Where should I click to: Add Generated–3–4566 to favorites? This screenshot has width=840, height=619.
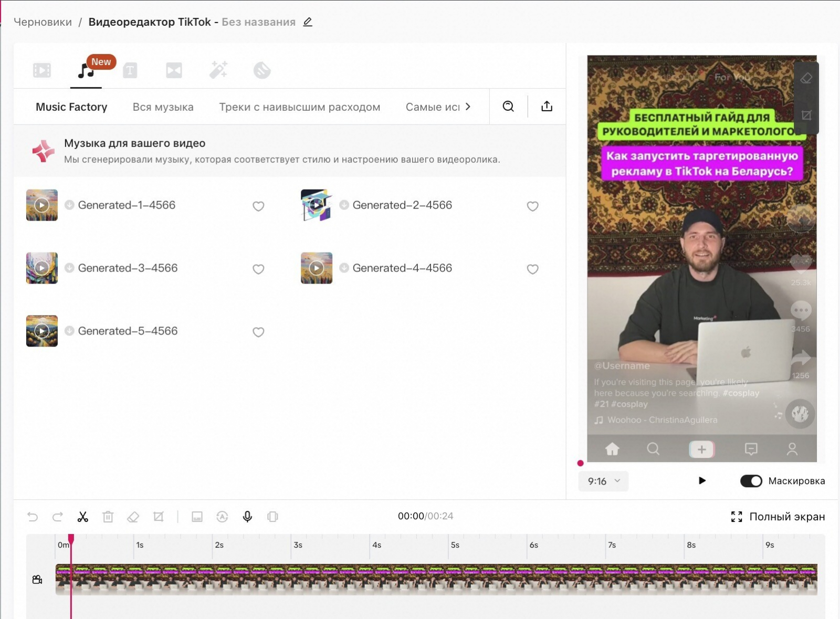pyautogui.click(x=258, y=269)
